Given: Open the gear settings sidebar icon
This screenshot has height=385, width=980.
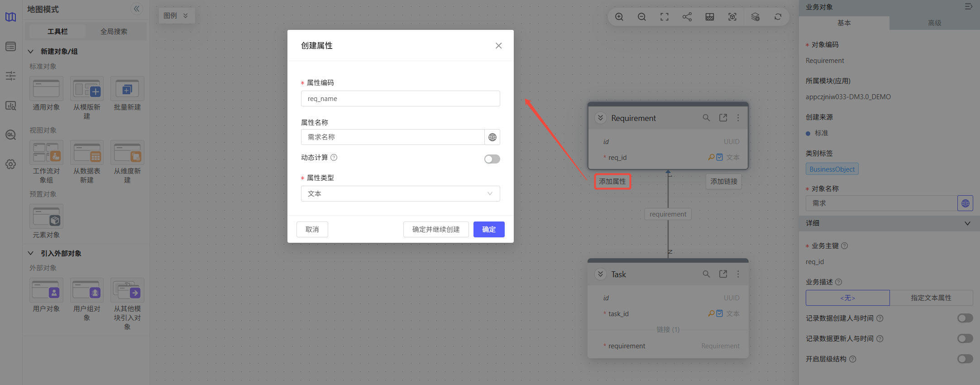Looking at the screenshot, I should coord(10,164).
